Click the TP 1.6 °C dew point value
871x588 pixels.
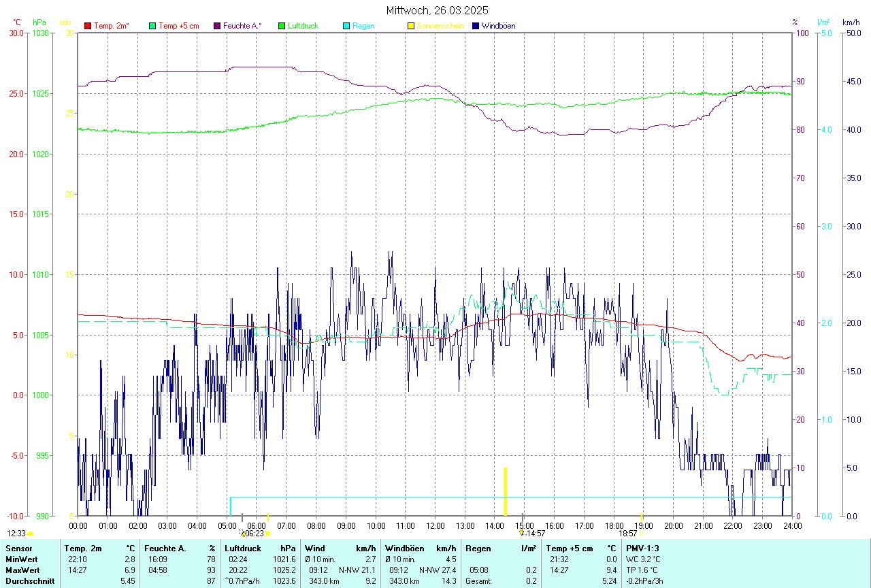642,570
